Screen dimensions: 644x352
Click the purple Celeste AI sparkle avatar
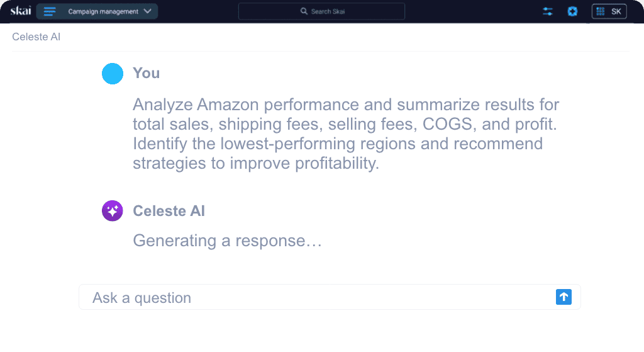click(113, 210)
